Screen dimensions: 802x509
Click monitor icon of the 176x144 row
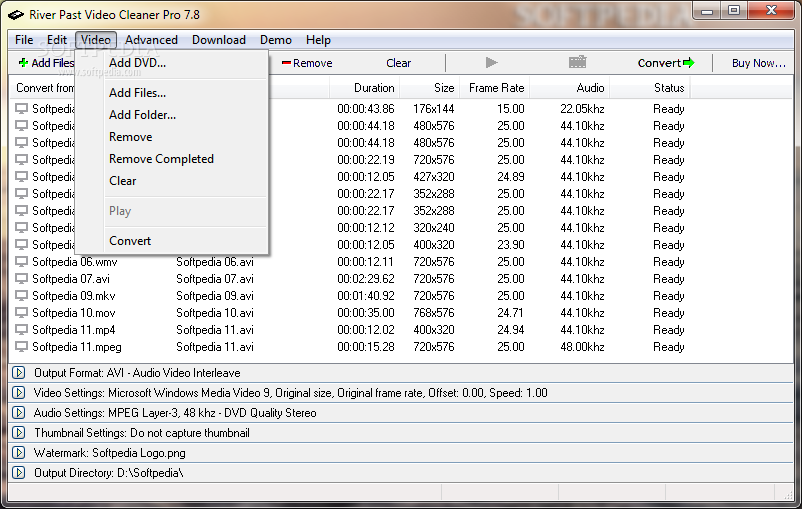tap(21, 109)
